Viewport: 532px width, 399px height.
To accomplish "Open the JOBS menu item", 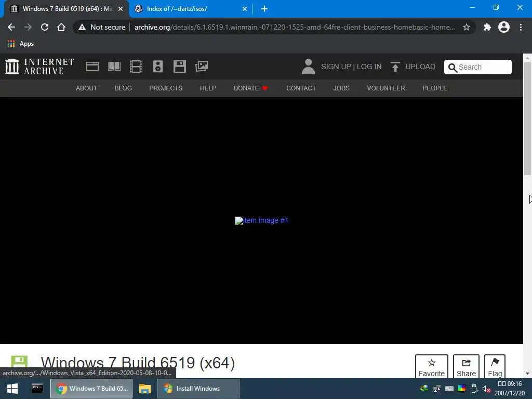I will 341,88.
